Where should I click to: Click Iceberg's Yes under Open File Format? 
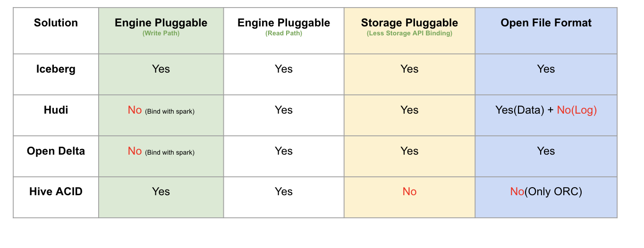546,69
